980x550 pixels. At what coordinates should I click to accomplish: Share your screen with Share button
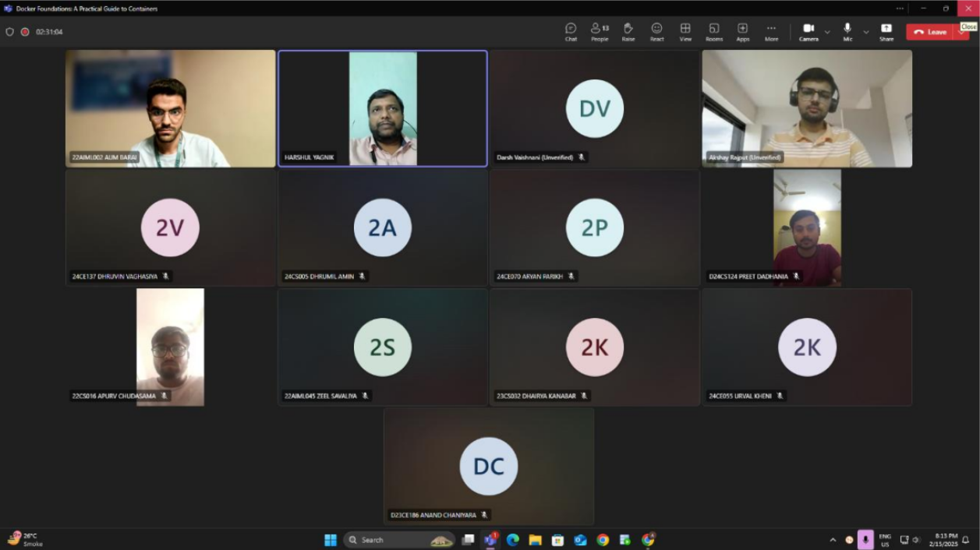coord(886,31)
